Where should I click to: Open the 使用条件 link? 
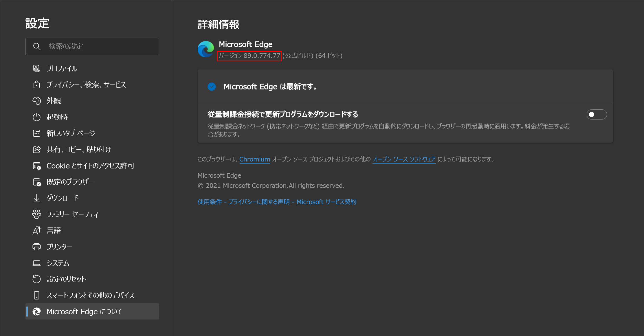click(210, 202)
